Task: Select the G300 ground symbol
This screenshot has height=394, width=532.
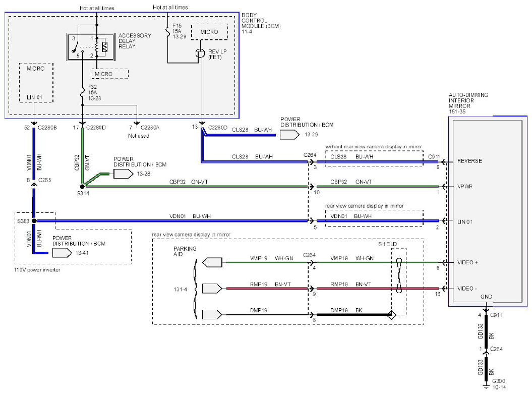Action: click(x=486, y=386)
